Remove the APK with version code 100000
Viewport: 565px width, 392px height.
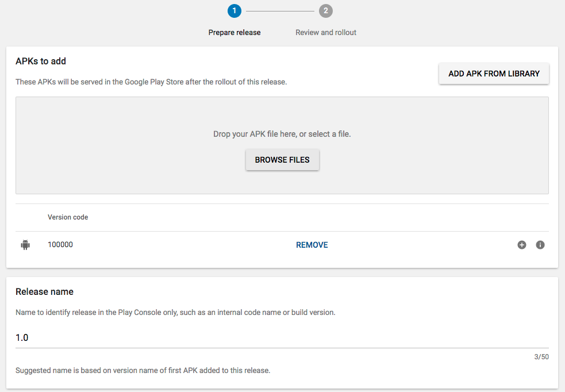point(312,245)
